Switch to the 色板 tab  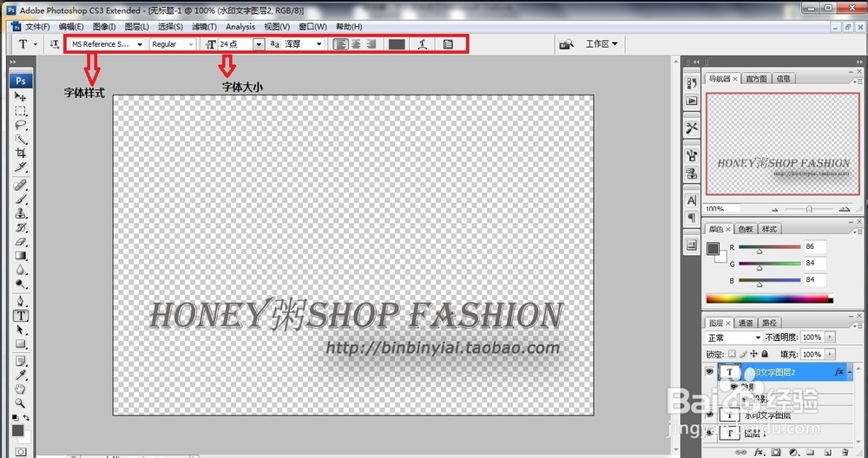pyautogui.click(x=746, y=229)
